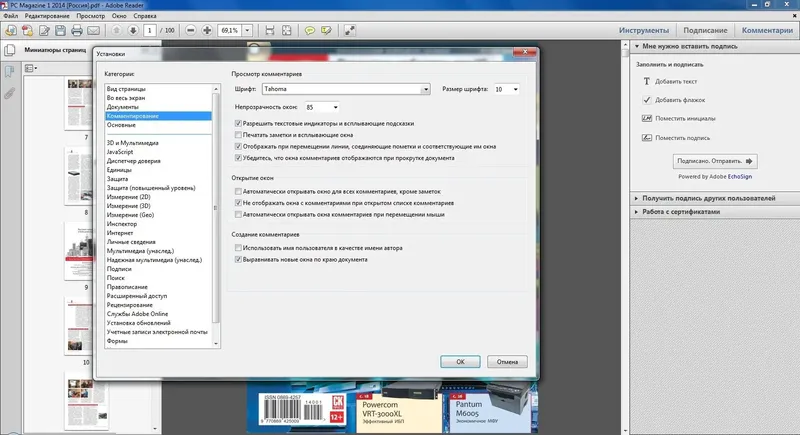The width and height of the screenshot is (800, 435).
Task: Select 'Защита (повышенный уровень)' category
Action: (151, 188)
